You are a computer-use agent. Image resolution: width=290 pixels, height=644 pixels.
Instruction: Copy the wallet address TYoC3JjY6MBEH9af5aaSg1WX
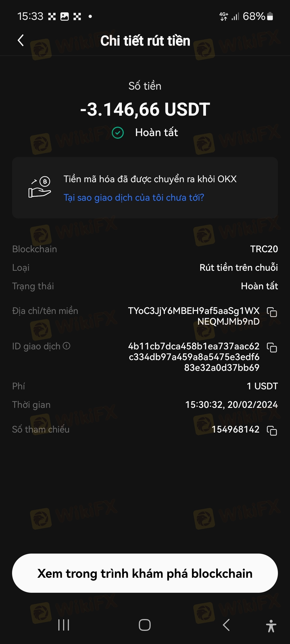[x=272, y=312]
